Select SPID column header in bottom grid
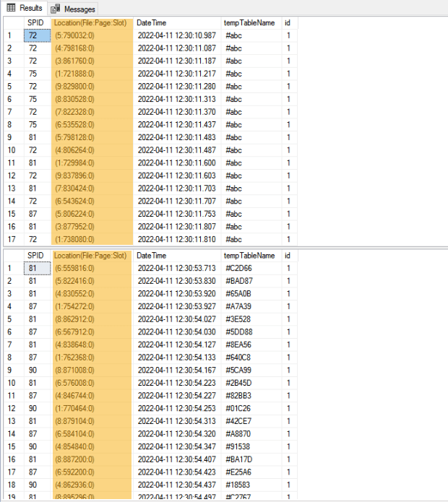Image resolution: width=448 pixels, height=502 pixels. 37,256
